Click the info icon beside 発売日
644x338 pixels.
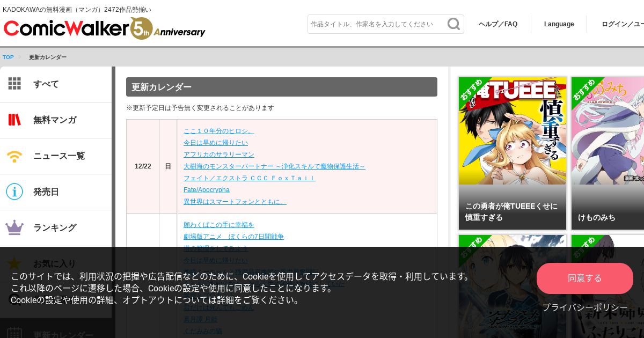(14, 192)
